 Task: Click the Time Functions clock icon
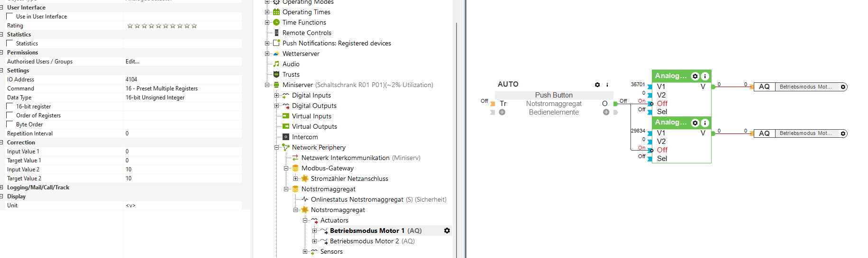276,22
